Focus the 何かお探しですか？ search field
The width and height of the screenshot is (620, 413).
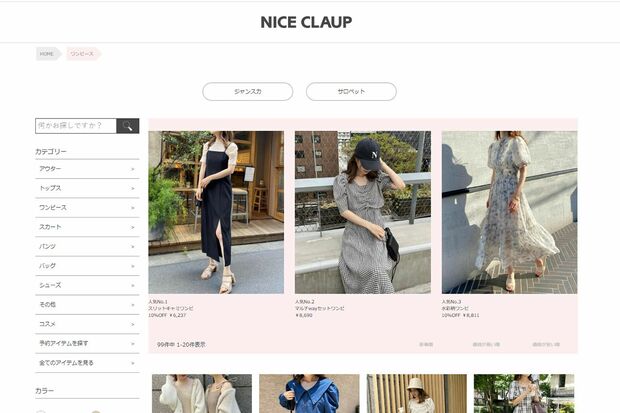(x=76, y=126)
